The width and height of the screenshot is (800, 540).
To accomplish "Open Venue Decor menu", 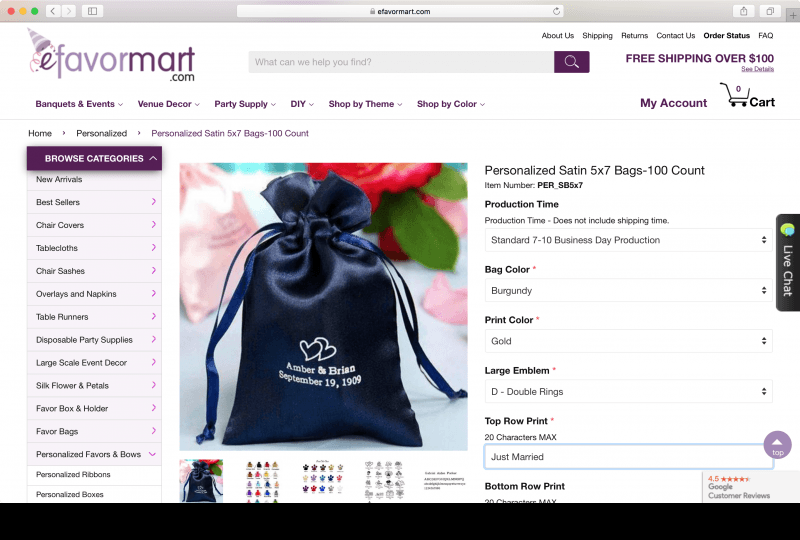I will [168, 104].
